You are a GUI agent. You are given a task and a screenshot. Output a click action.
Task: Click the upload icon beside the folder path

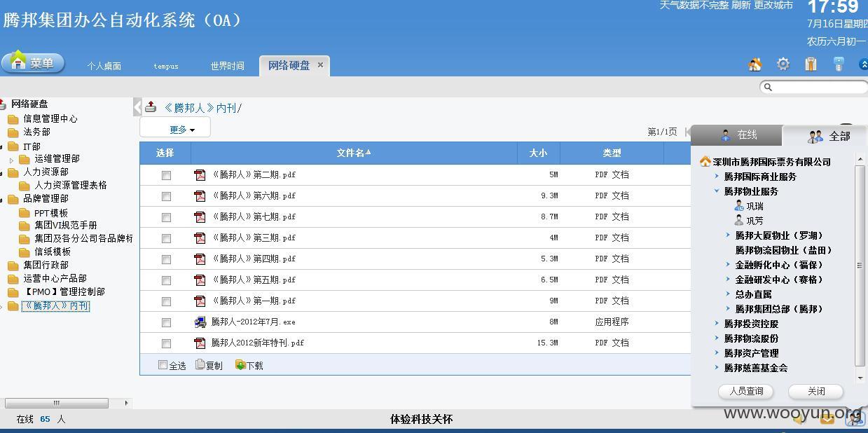pyautogui.click(x=151, y=107)
